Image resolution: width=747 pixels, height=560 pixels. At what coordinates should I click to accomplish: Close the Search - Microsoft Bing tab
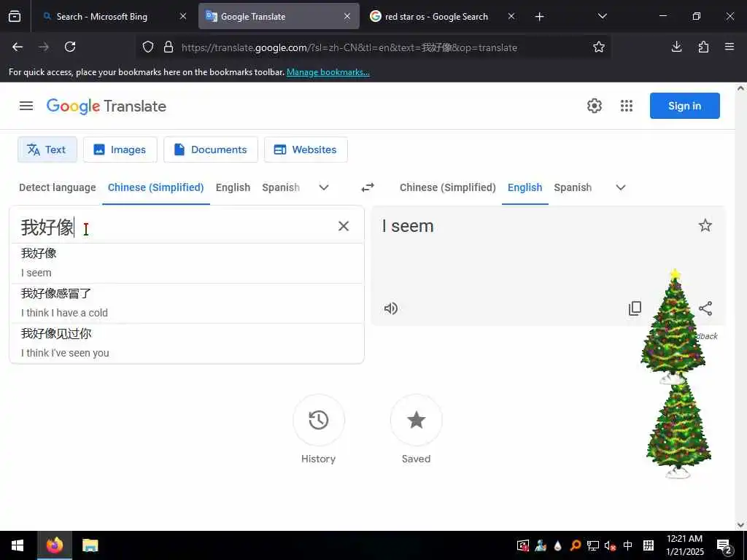[x=183, y=17]
